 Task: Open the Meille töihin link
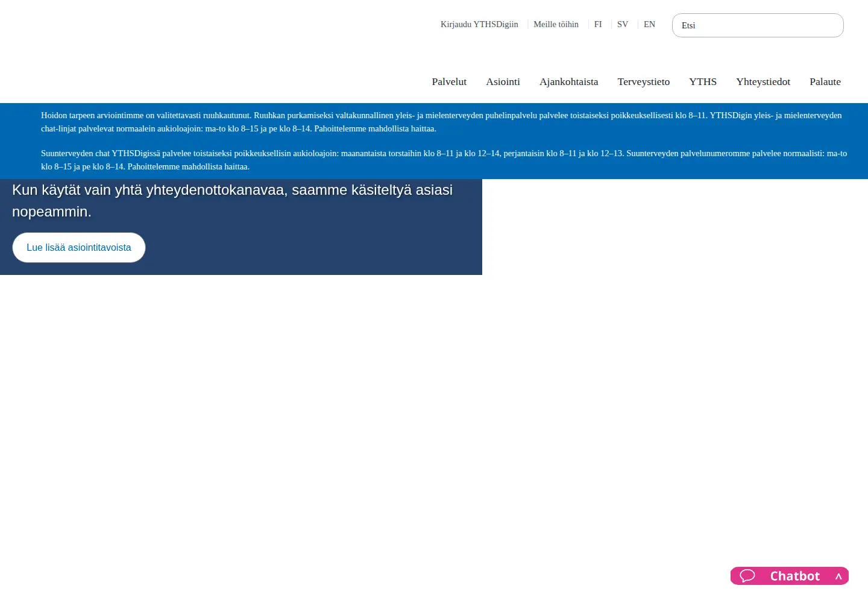coord(556,24)
